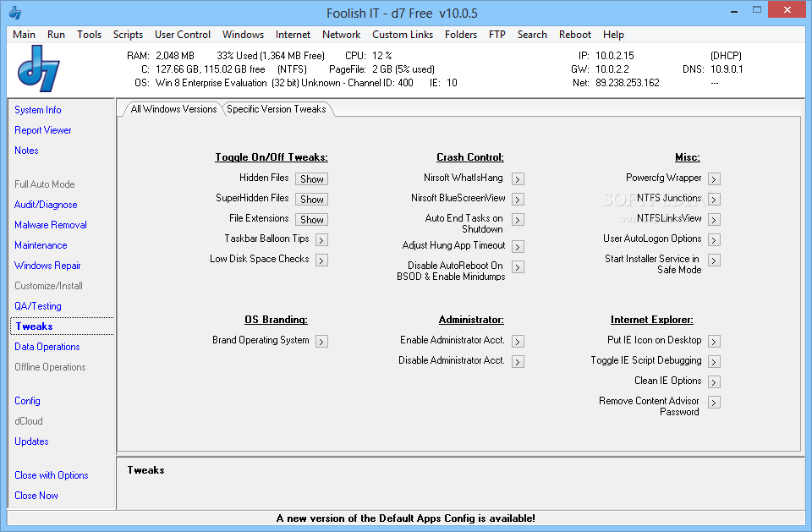Toggle File Extensions Show button
The width and height of the screenshot is (812, 532).
click(x=312, y=219)
